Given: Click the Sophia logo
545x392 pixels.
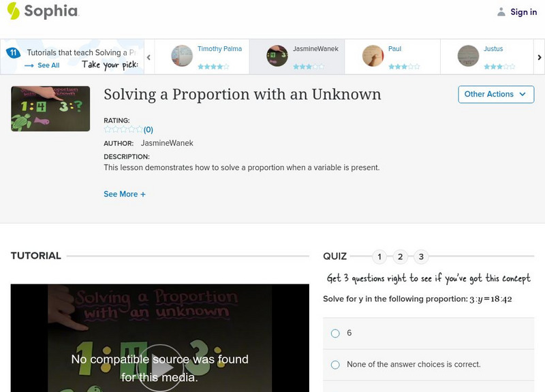Looking at the screenshot, I should tap(43, 11).
